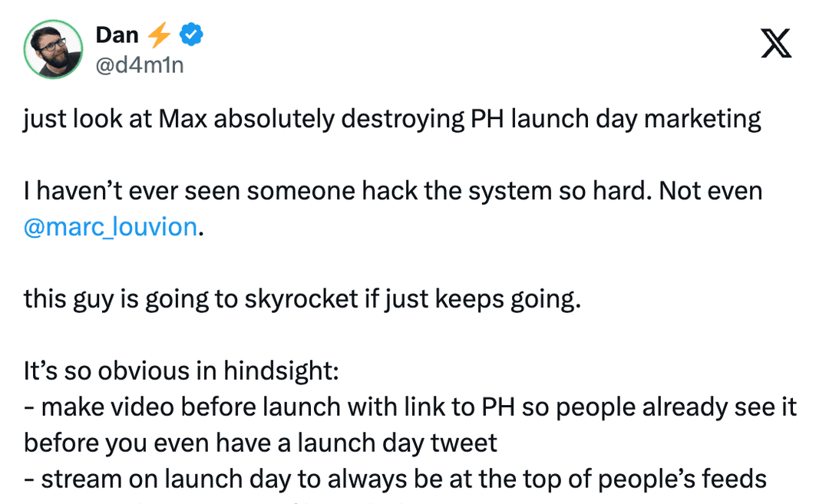The height and width of the screenshot is (504, 829).
Task: Click 'before you even have a launch day tweet'
Action: pyautogui.click(x=260, y=443)
